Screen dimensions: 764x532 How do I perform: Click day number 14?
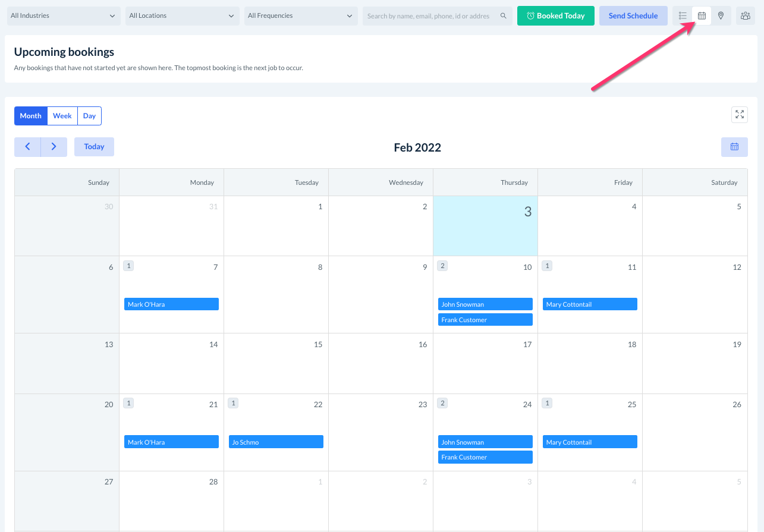[213, 344]
